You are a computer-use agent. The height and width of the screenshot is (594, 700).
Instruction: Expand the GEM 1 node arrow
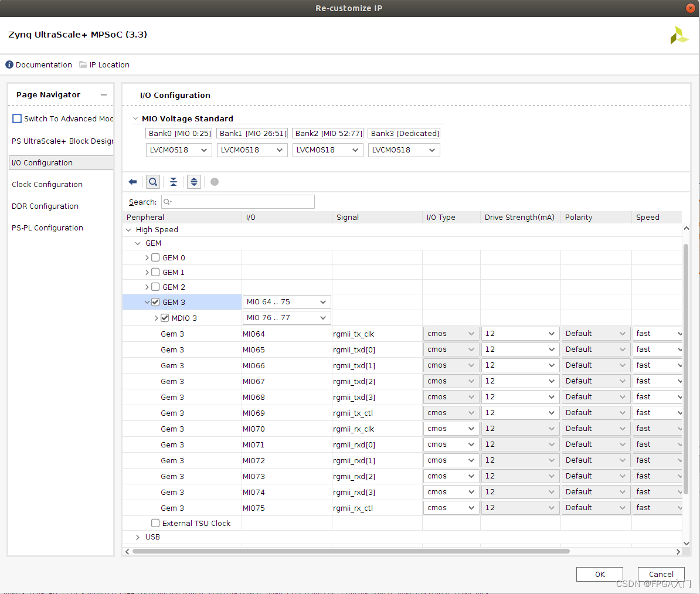tap(147, 273)
